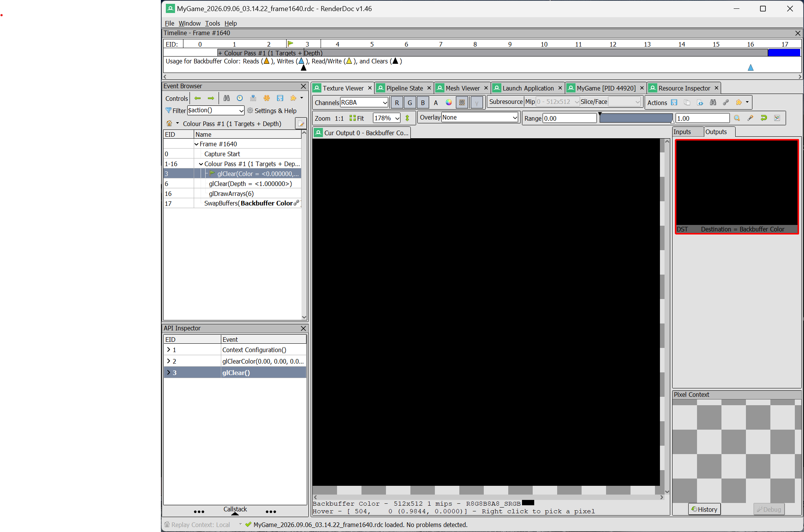Click the History button
The image size is (804, 532).
pyautogui.click(x=704, y=509)
